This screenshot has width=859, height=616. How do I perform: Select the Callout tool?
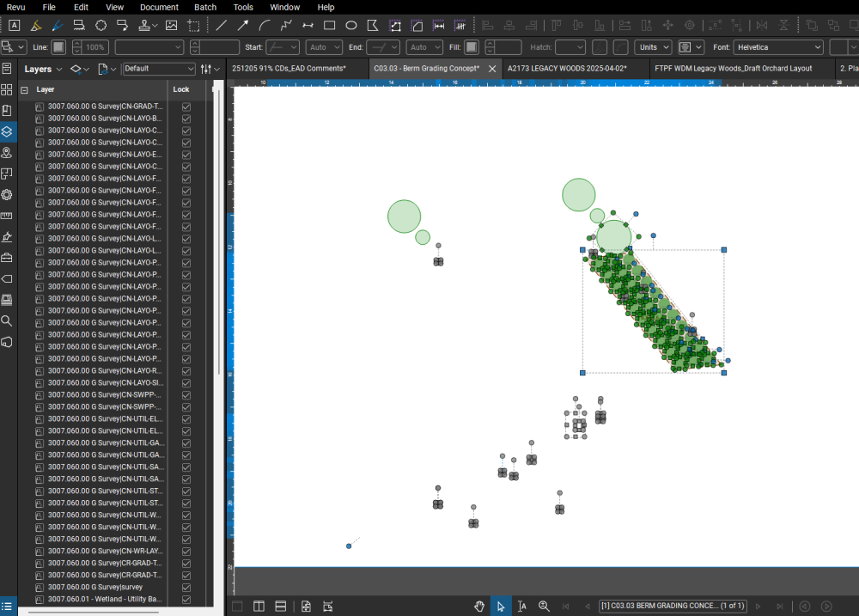(122, 25)
